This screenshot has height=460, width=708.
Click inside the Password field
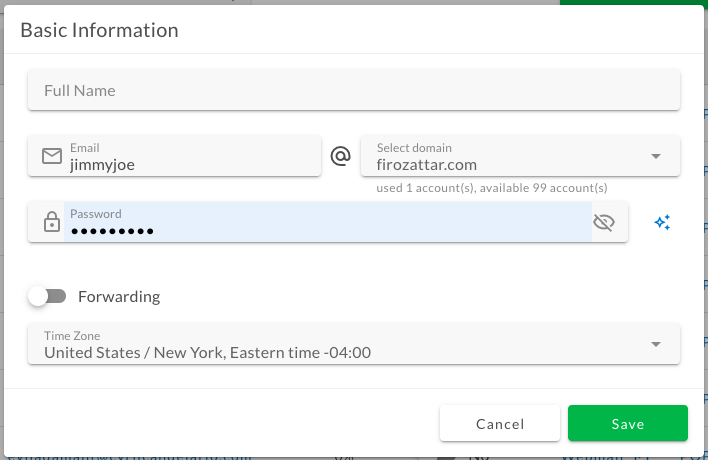pyautogui.click(x=330, y=230)
